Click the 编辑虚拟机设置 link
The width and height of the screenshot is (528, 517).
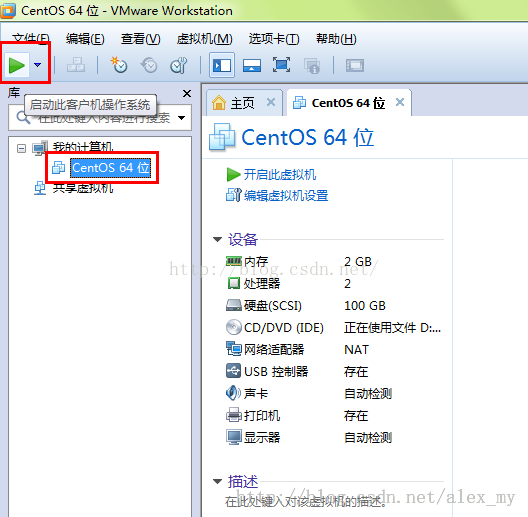click(x=286, y=195)
